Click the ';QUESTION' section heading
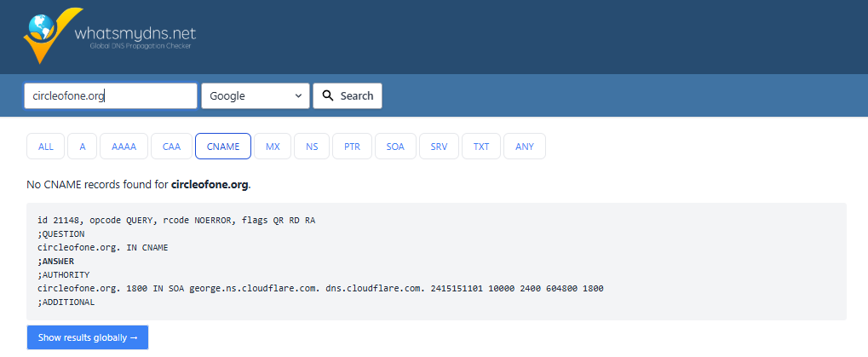Screen dimensions: 868x357 (60, 234)
